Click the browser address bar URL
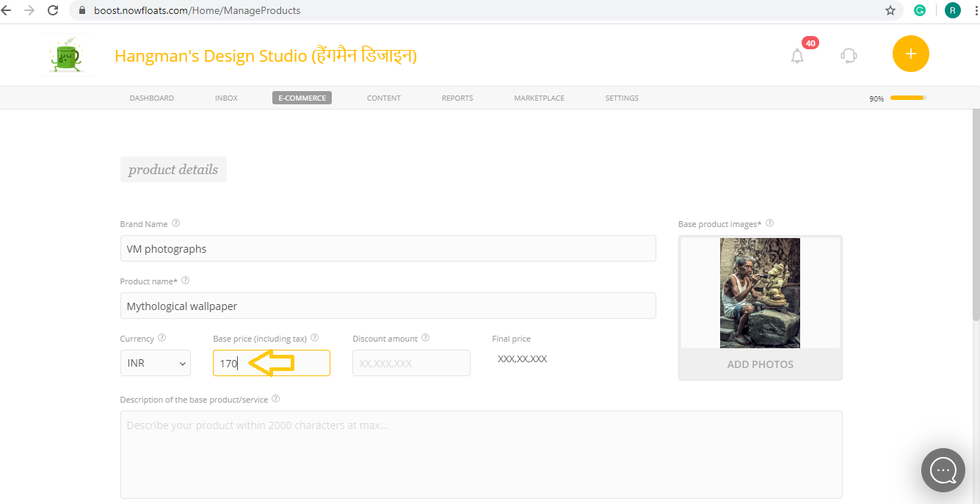 point(197,10)
